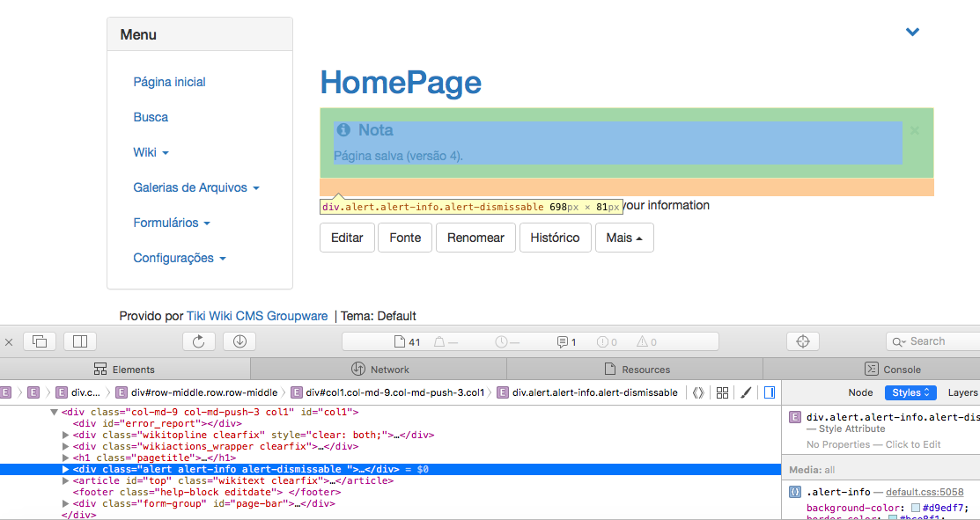Switch to the Network tab
Image resolution: width=980 pixels, height=520 pixels.
coord(380,369)
